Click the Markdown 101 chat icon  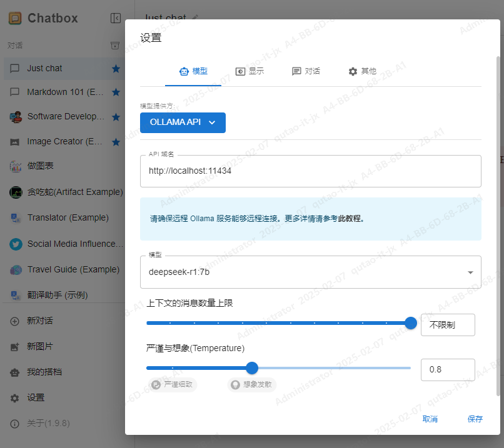[x=15, y=92]
